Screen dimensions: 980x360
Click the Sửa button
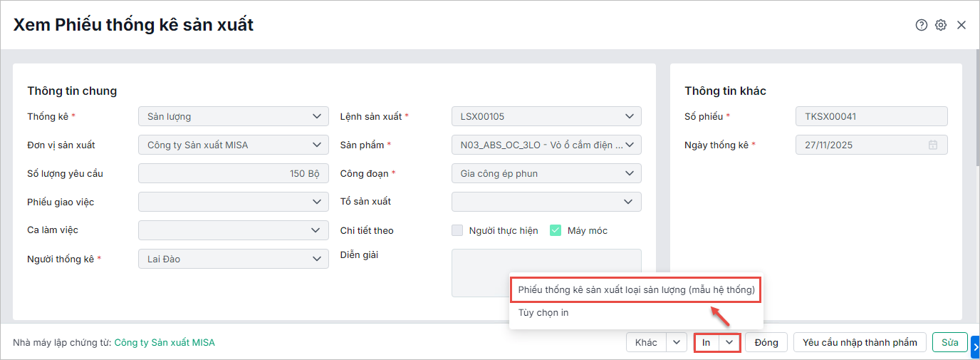[x=949, y=342]
